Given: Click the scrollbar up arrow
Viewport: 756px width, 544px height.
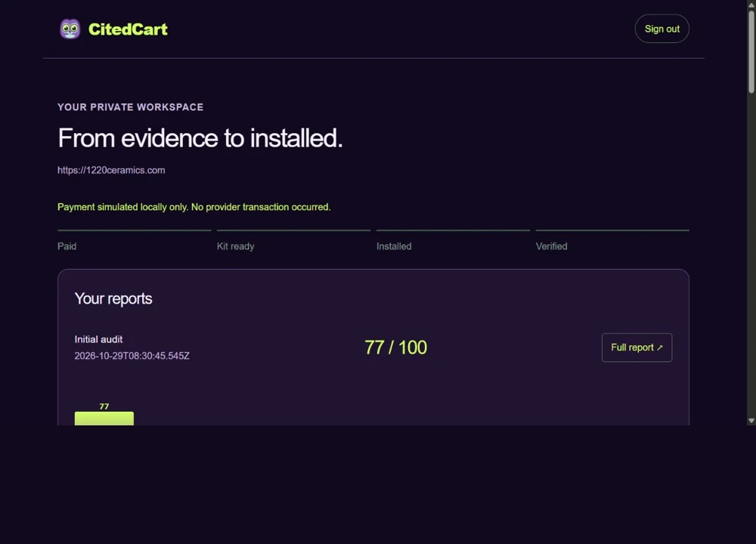Looking at the screenshot, I should point(751,4).
